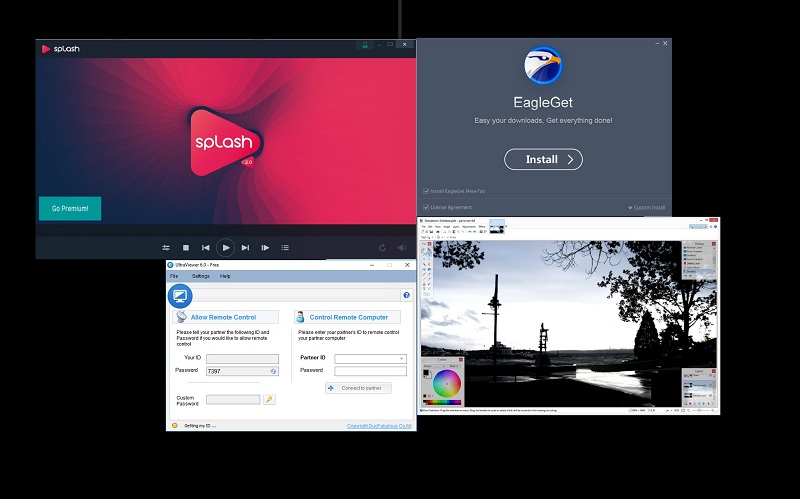Click the UltraViewer help question mark icon
This screenshot has width=800, height=499.
[406, 295]
